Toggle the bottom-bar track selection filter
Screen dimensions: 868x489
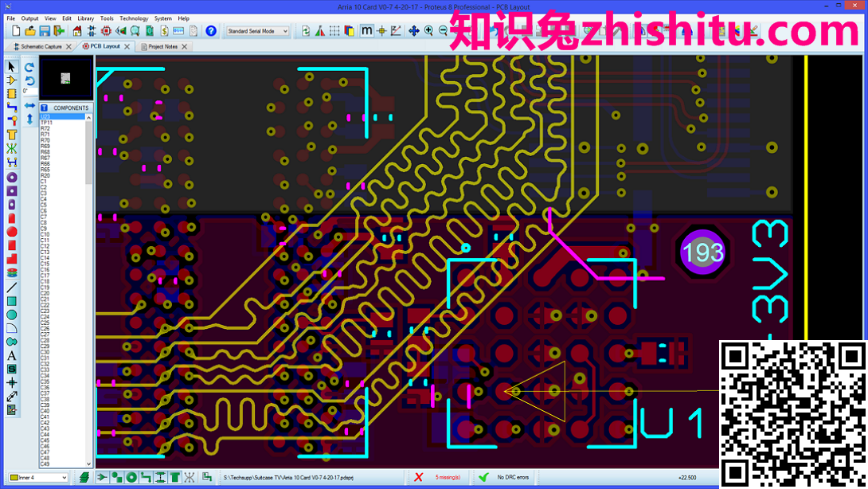(x=146, y=477)
